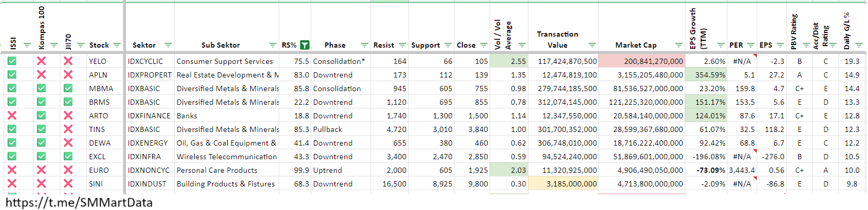Open the Stock column filter
The width and height of the screenshot is (868, 210).
tap(117, 45)
